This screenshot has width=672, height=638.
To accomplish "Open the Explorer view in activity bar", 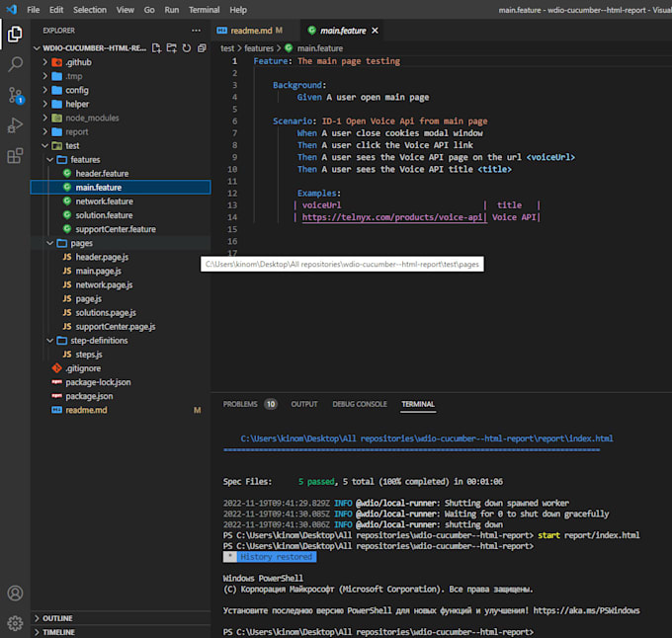I will [15, 35].
